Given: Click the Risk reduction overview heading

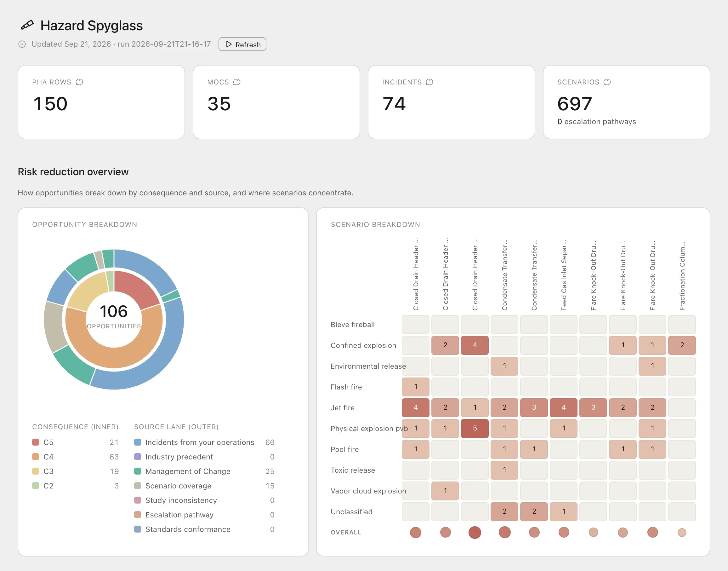Looking at the screenshot, I should tap(73, 171).
